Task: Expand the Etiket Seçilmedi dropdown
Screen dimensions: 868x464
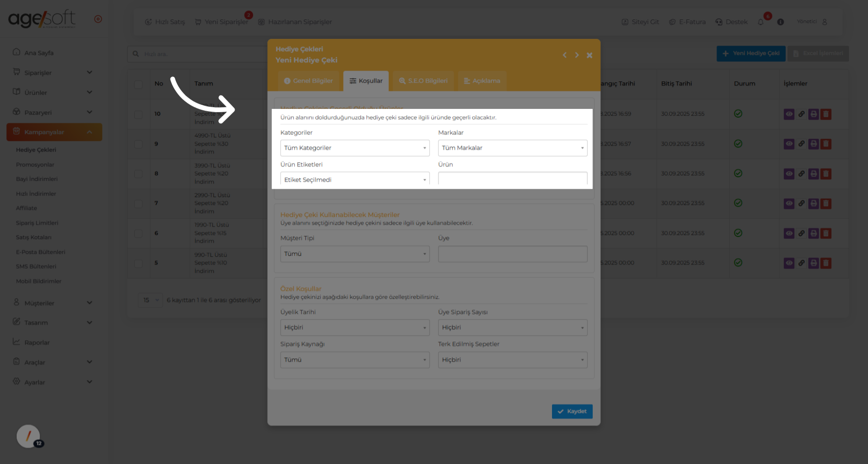Action: [354, 179]
